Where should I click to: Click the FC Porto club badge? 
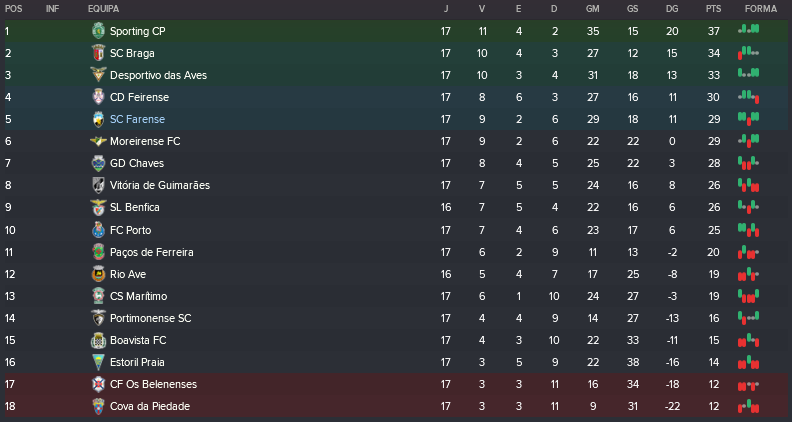click(x=98, y=229)
